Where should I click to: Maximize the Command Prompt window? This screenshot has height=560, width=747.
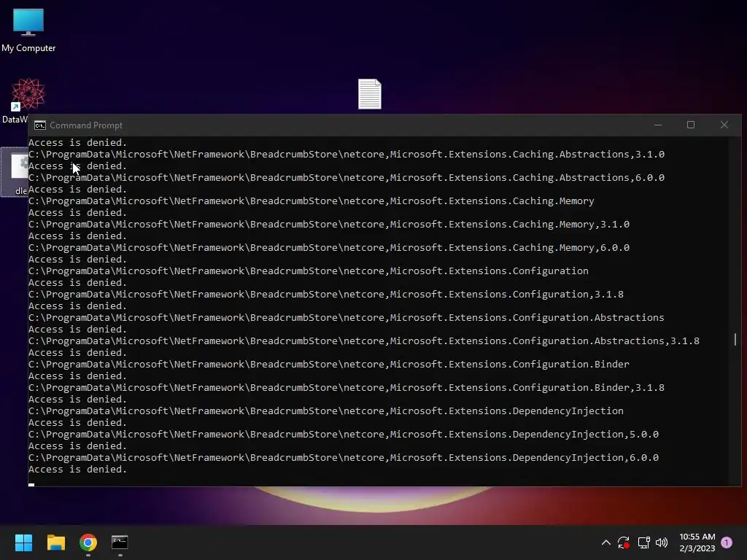[x=691, y=125]
